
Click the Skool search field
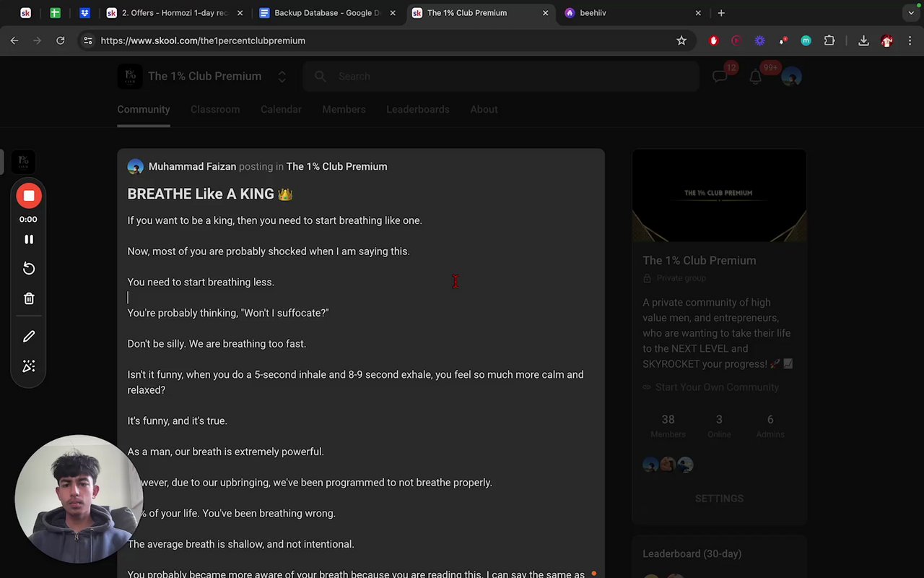[x=501, y=76]
